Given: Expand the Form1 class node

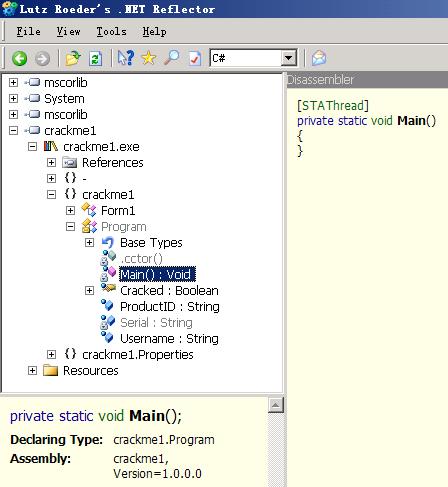Looking at the screenshot, I should point(70,210).
